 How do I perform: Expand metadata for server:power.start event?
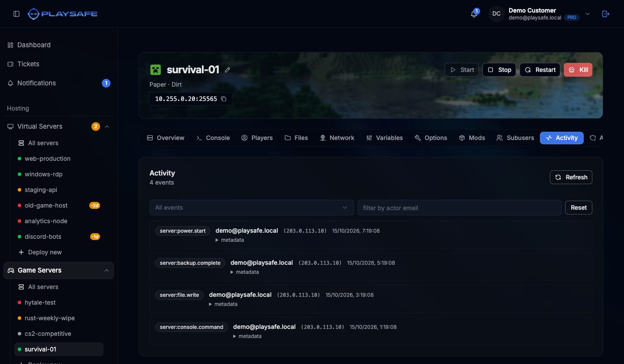[230, 240]
